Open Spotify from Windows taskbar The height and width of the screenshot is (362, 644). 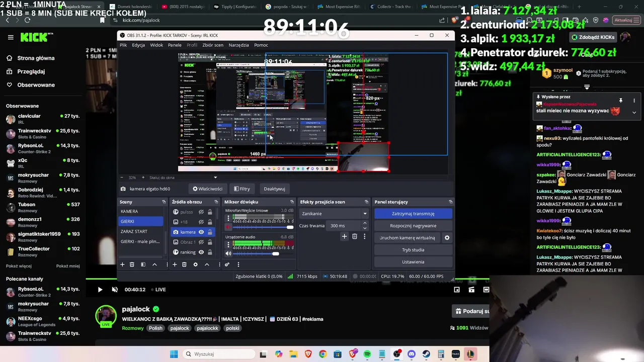point(367,354)
